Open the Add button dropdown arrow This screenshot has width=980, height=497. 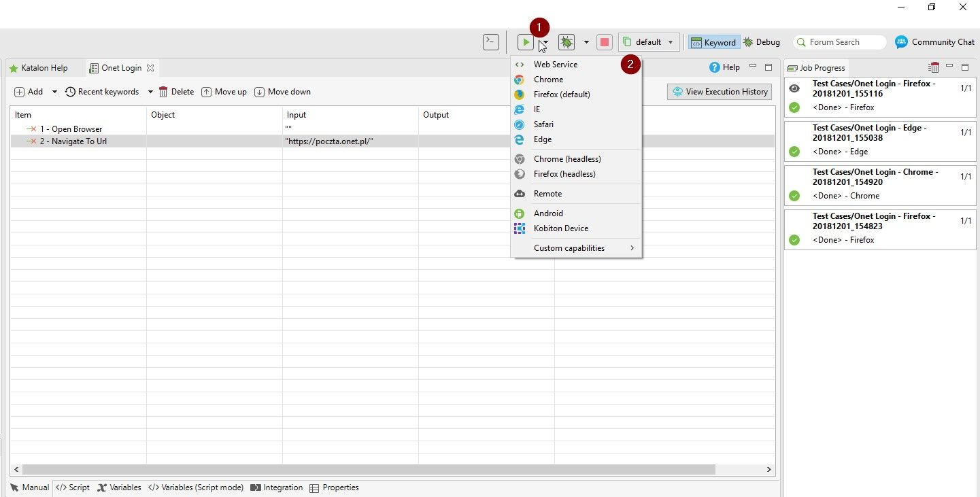tap(54, 92)
